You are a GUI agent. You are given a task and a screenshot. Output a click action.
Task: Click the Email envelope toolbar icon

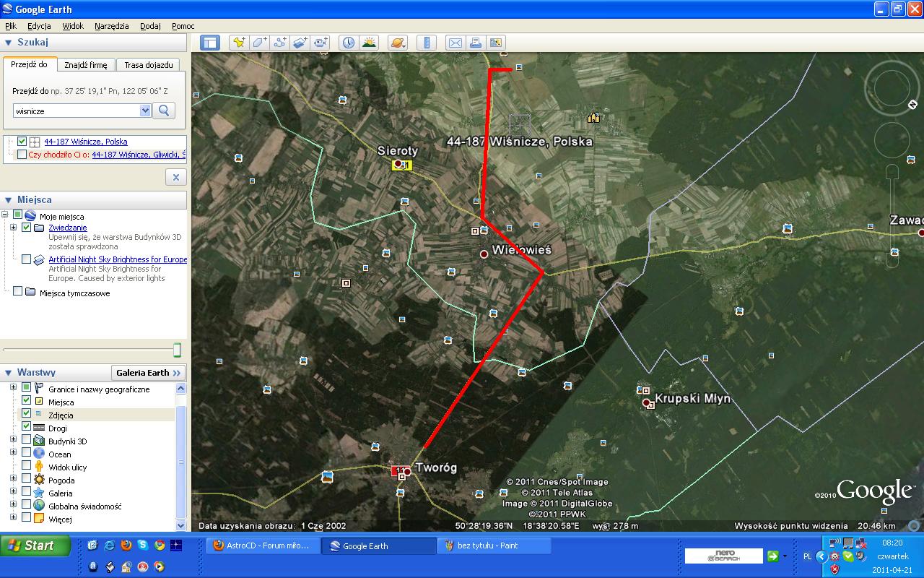[455, 43]
